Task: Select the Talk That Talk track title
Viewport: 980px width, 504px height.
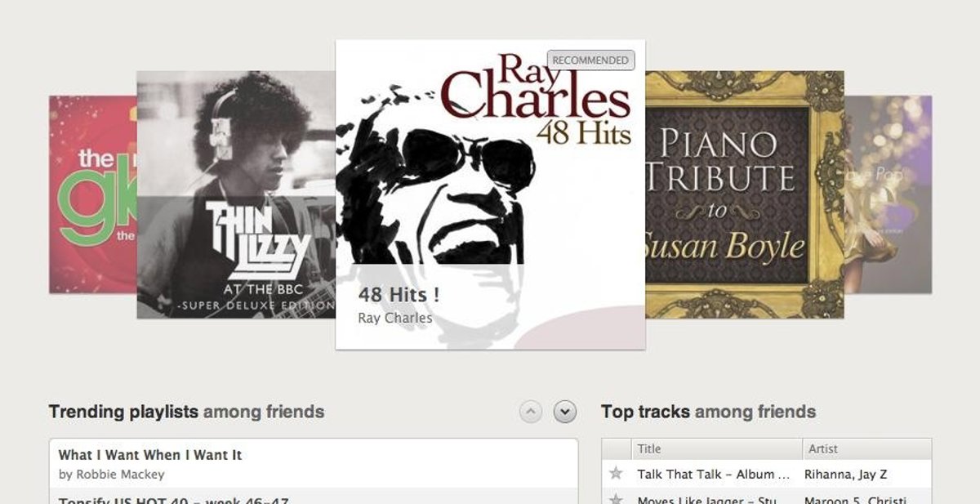Action: pyautogui.click(x=713, y=474)
